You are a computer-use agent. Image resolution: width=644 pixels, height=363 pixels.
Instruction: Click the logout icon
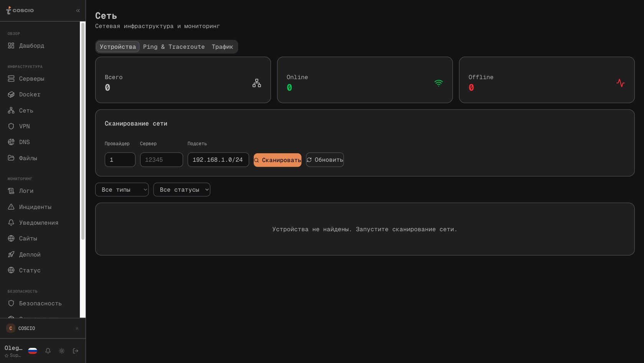[76, 351]
